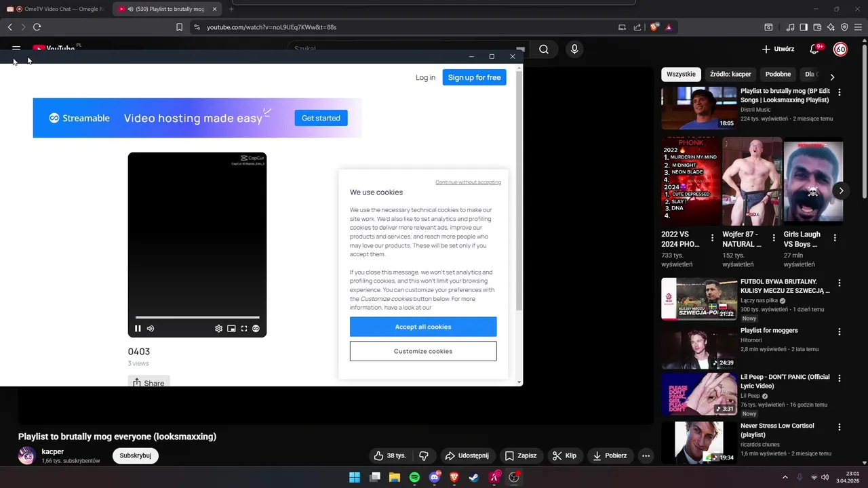Open BP Edit Songs playlist thumbnail

click(x=698, y=108)
